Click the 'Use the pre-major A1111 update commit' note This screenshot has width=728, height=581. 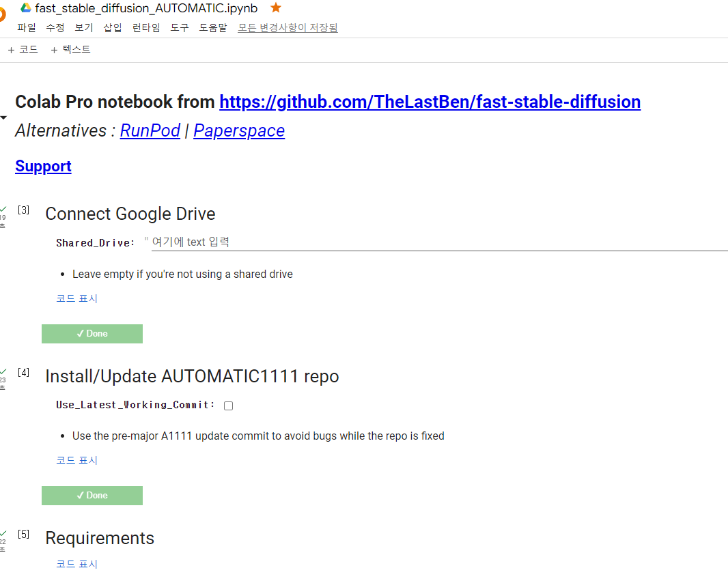coord(258,436)
